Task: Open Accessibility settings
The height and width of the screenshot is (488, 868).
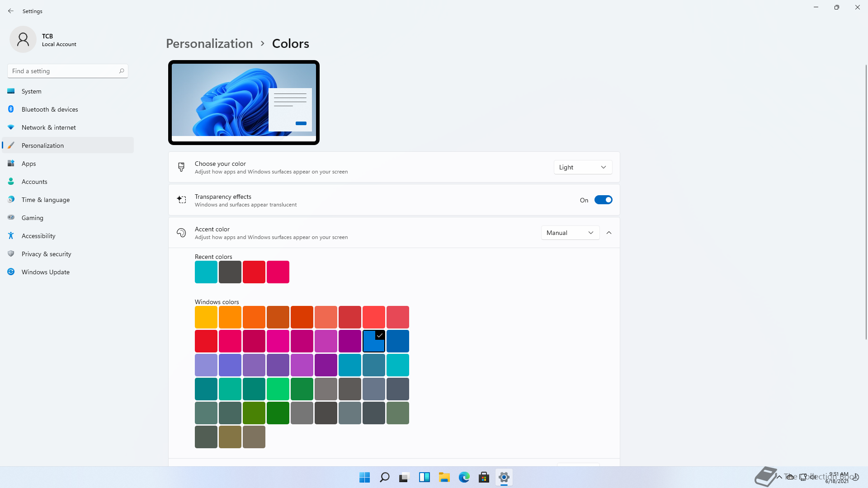Action: click(68, 236)
